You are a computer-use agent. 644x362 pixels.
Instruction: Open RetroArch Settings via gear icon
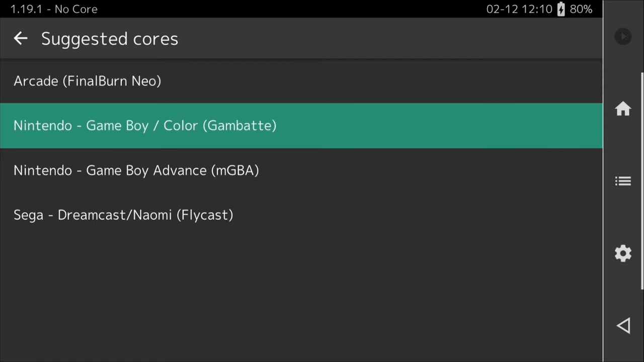click(x=623, y=253)
